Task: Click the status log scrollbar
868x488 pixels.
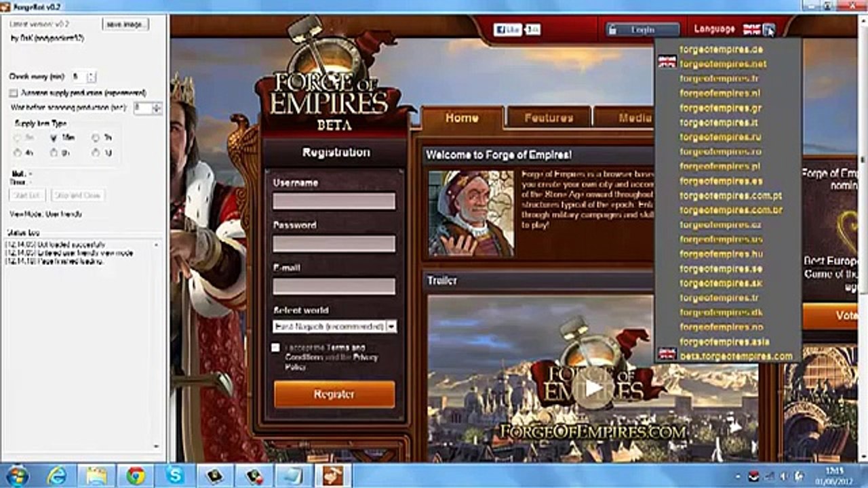Action: coord(157,346)
